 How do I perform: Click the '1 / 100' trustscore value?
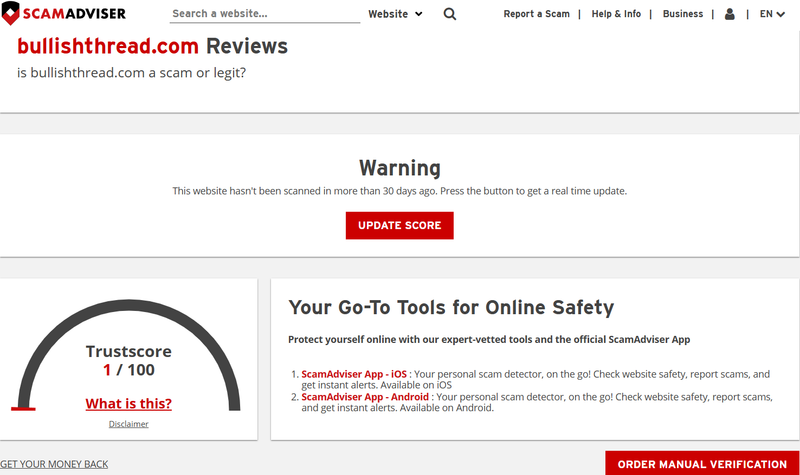129,370
